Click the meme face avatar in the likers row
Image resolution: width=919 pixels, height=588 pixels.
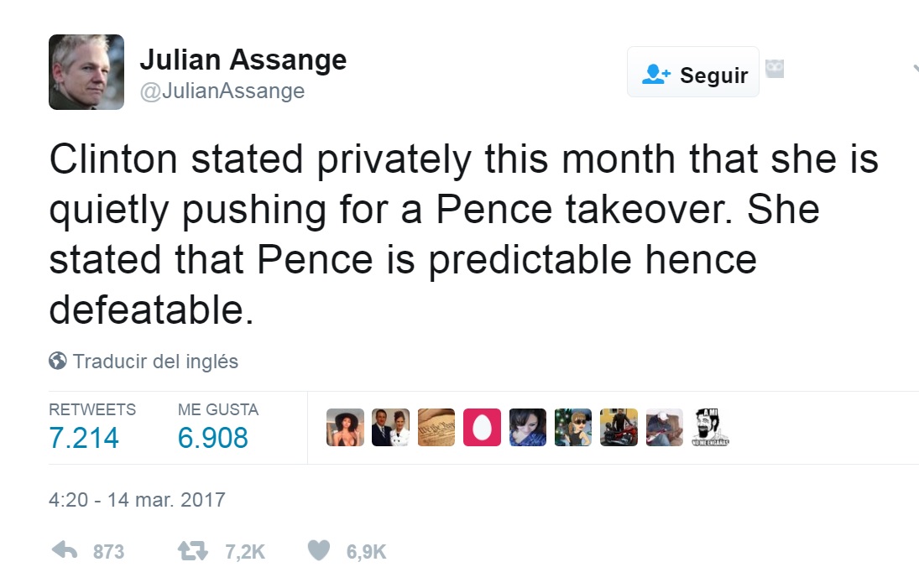pos(710,428)
